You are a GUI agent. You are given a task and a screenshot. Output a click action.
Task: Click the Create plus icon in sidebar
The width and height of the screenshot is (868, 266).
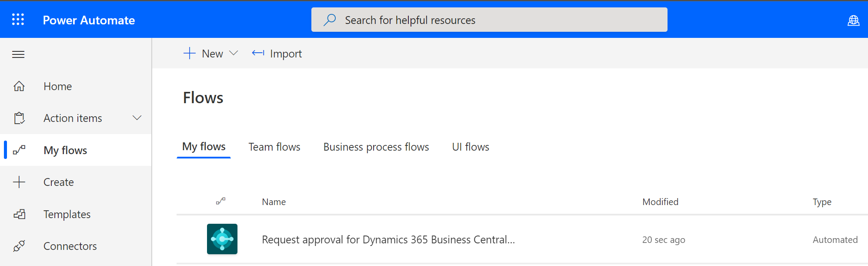point(19,182)
